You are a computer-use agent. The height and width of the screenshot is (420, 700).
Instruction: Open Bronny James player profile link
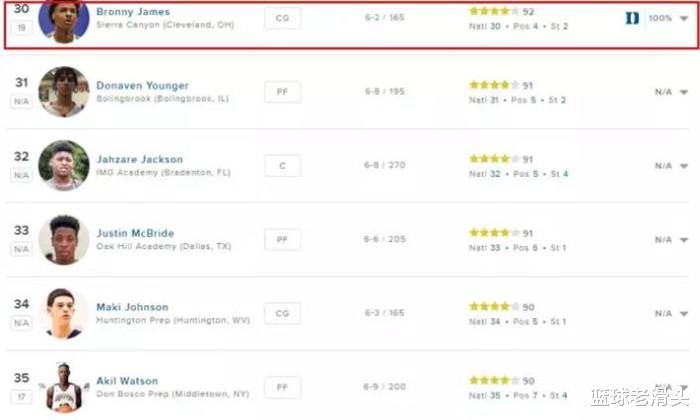(133, 12)
